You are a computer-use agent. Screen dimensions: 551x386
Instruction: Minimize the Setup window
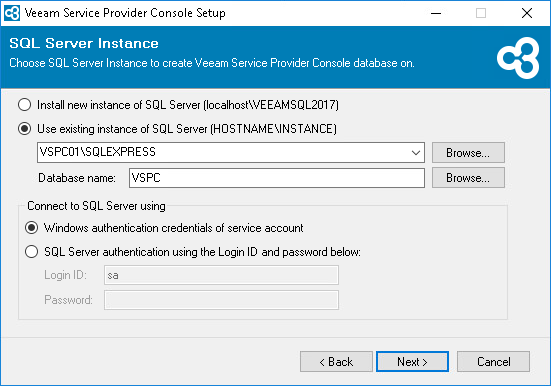pos(436,13)
